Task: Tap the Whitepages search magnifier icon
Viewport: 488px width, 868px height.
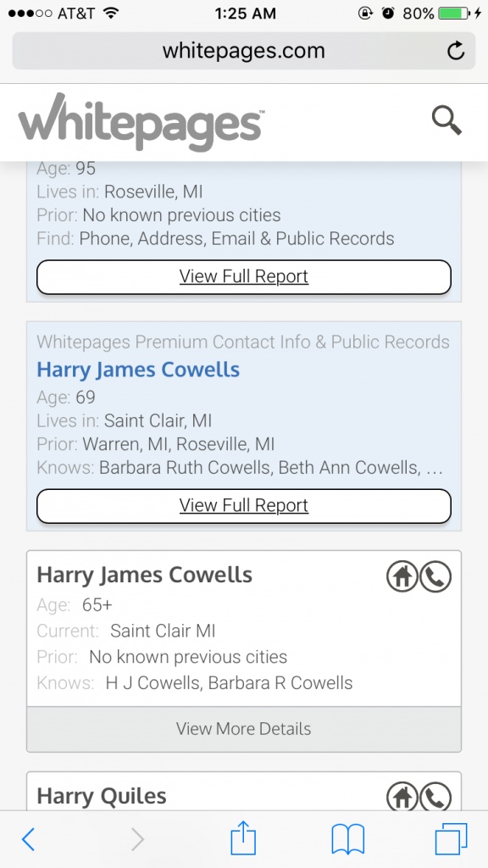Action: 446,120
